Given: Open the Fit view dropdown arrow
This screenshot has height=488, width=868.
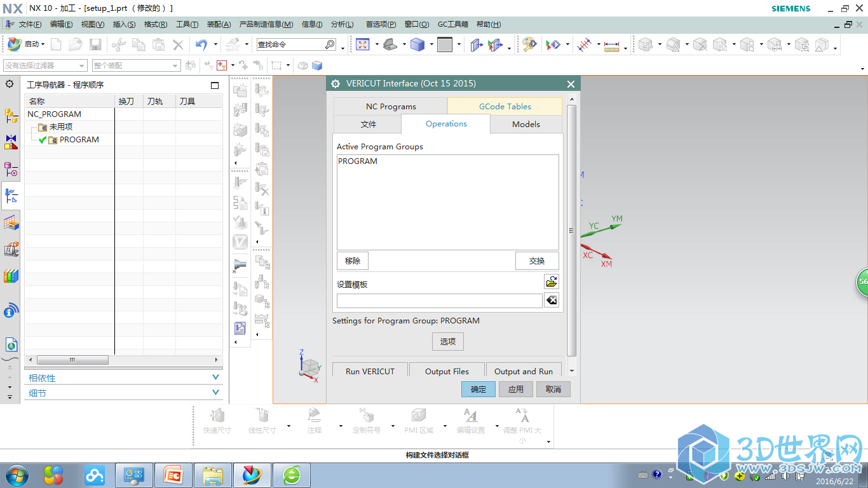Looking at the screenshot, I should 376,45.
